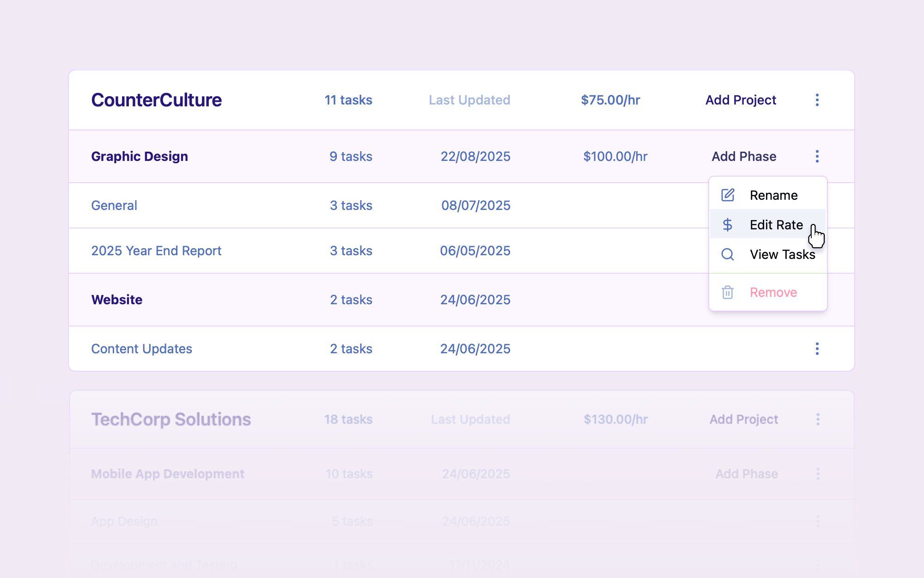The height and width of the screenshot is (578, 924).
Task: Choose View Tasks menu entry
Action: tap(782, 254)
